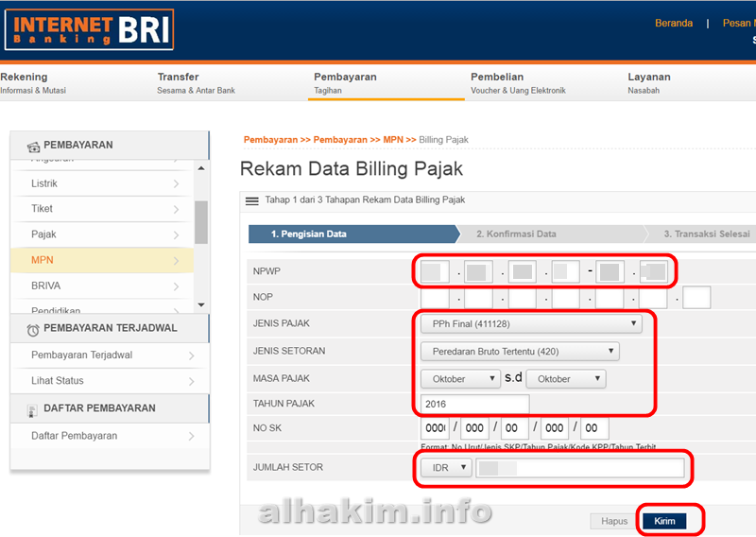Click the Tahun Pajak field showing 2016

pyautogui.click(x=475, y=405)
